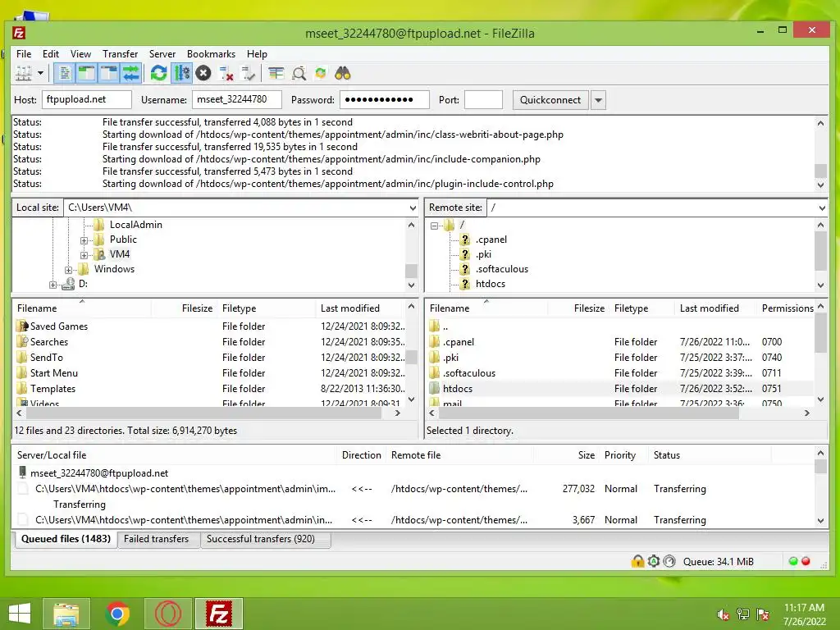Click the Username input field
This screenshot has height=630, width=840.
(x=237, y=99)
